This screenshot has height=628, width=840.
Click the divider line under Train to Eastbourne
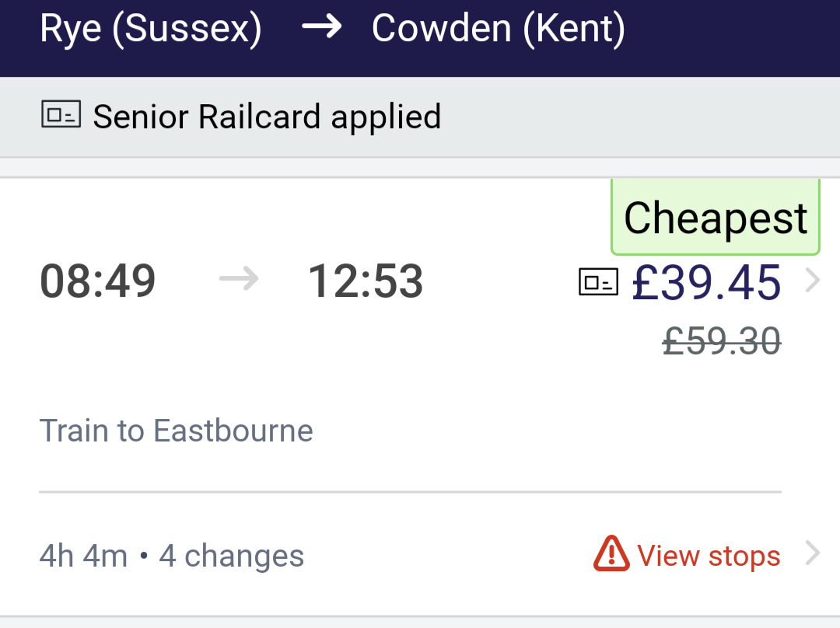coord(410,492)
